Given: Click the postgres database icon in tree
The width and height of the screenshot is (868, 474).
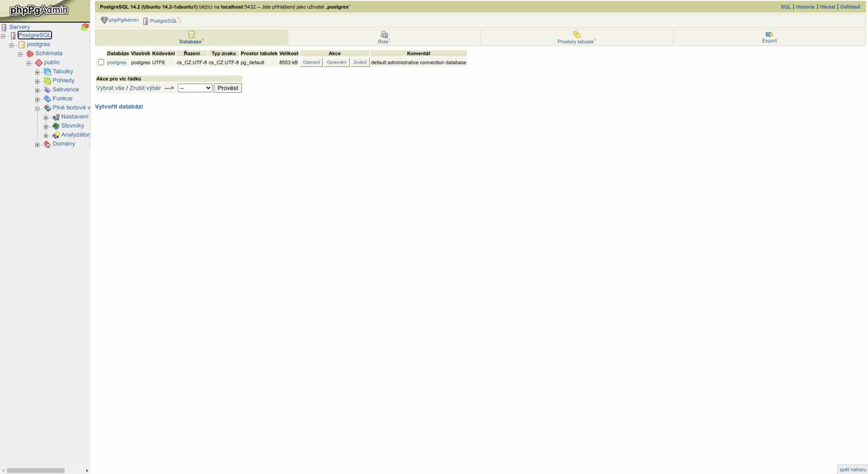Looking at the screenshot, I should point(22,45).
